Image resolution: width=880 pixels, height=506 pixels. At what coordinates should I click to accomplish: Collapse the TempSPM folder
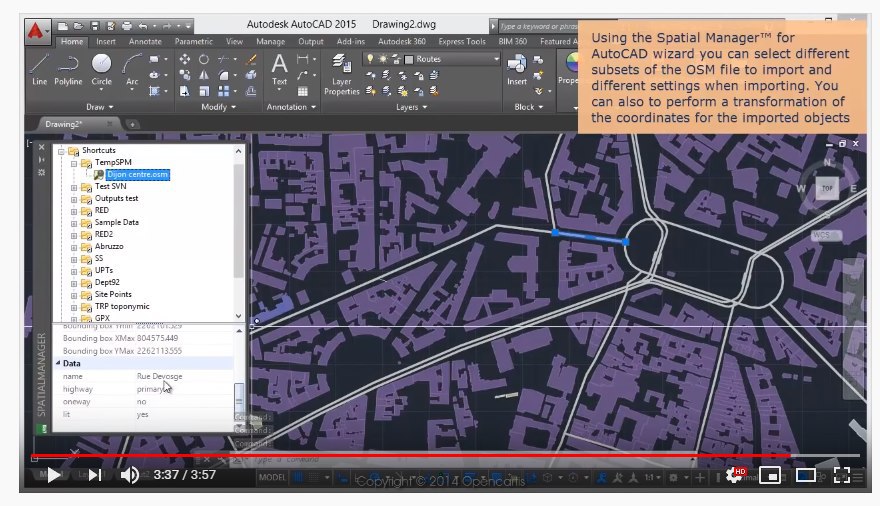(x=74, y=163)
